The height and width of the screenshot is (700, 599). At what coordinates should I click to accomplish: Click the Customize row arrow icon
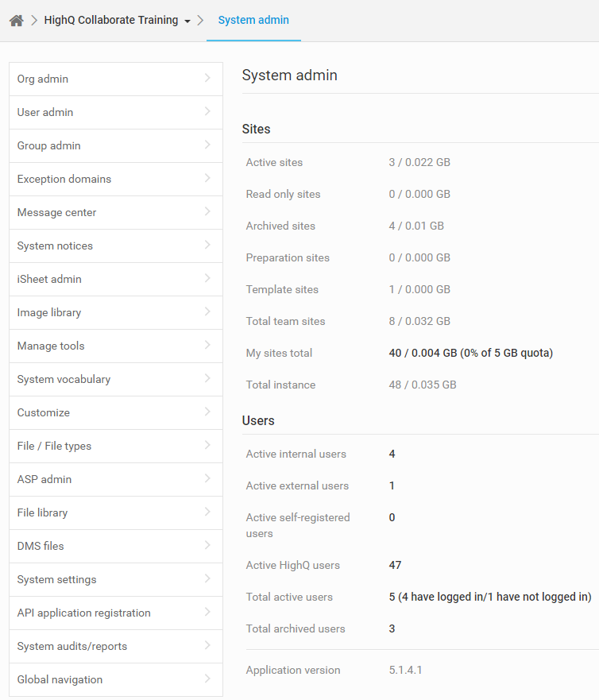tap(207, 412)
